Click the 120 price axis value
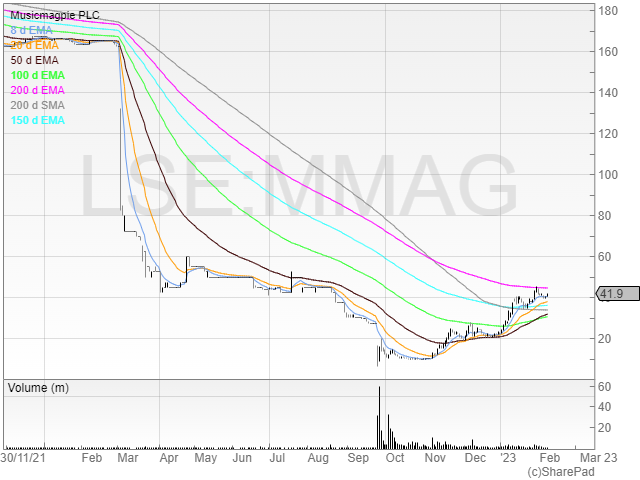This screenshot has width=640, height=480. 608,133
